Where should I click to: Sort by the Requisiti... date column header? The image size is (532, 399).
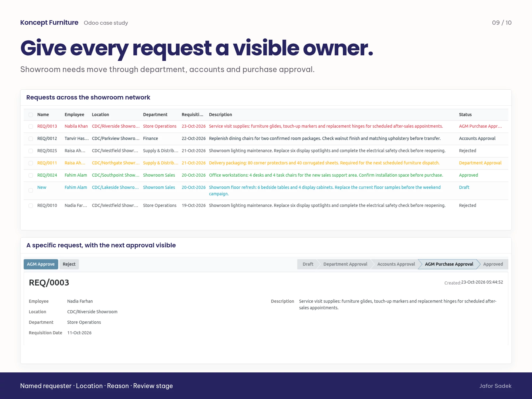click(193, 115)
